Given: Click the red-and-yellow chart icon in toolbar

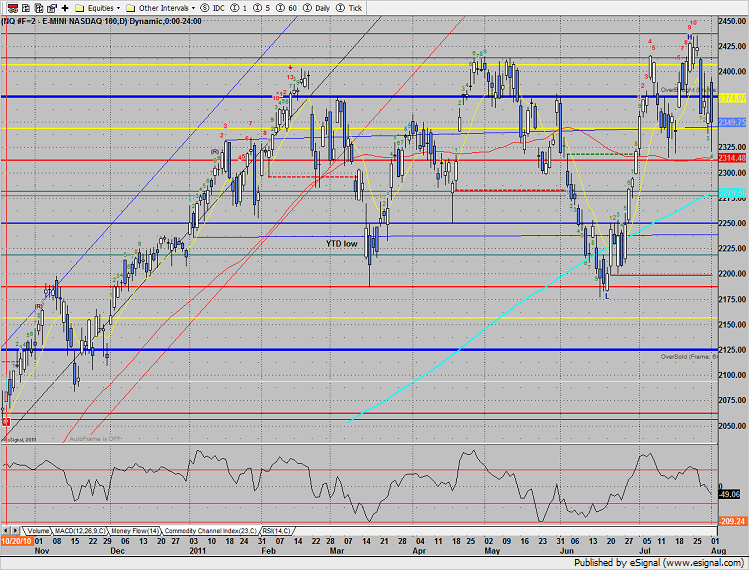Looking at the screenshot, I should 13,8.
